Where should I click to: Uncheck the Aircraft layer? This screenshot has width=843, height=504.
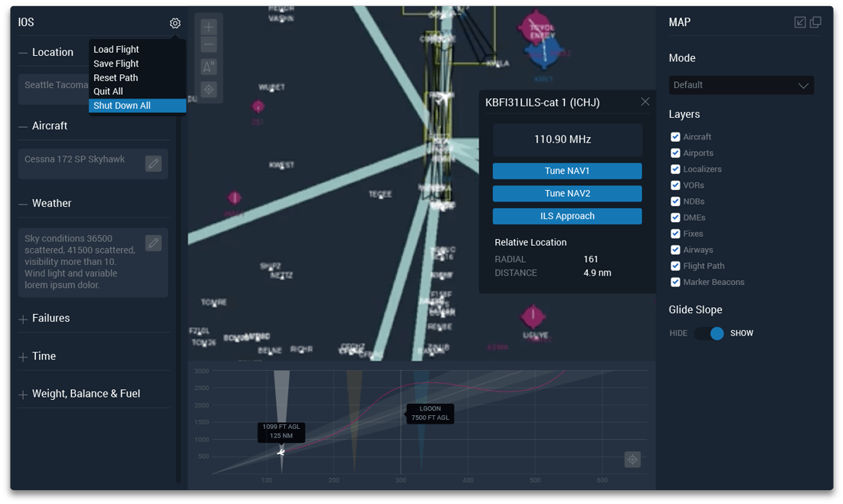click(675, 137)
